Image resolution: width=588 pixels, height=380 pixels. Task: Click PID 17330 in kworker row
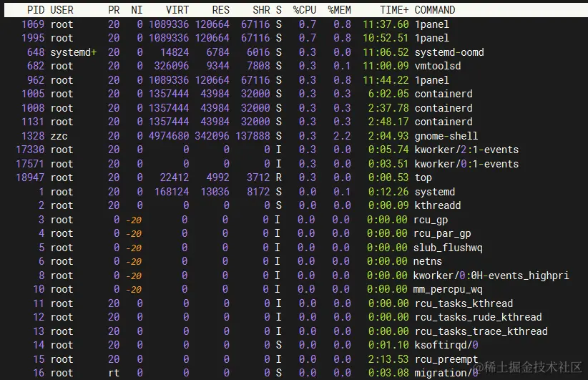[30, 150]
